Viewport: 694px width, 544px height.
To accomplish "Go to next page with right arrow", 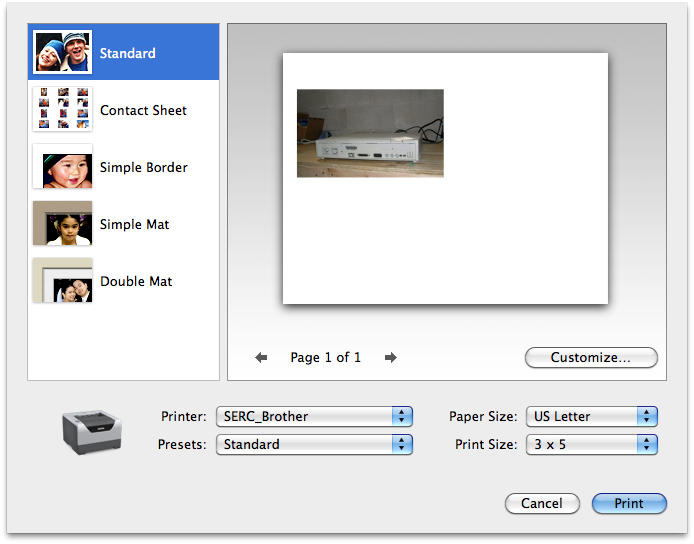I will pyautogui.click(x=390, y=357).
